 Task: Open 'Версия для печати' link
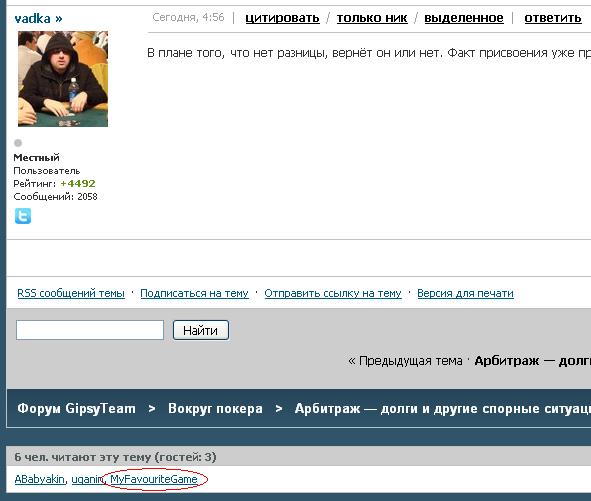pyautogui.click(x=465, y=293)
